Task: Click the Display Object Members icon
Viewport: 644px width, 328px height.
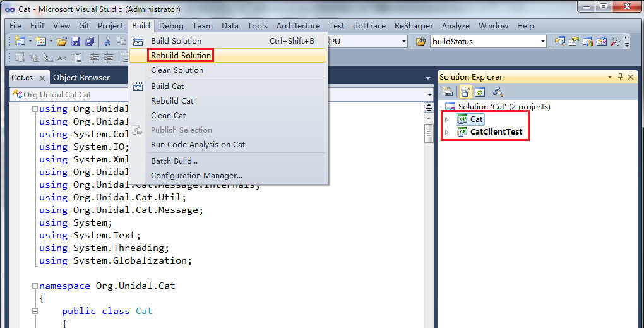Action: point(20,58)
